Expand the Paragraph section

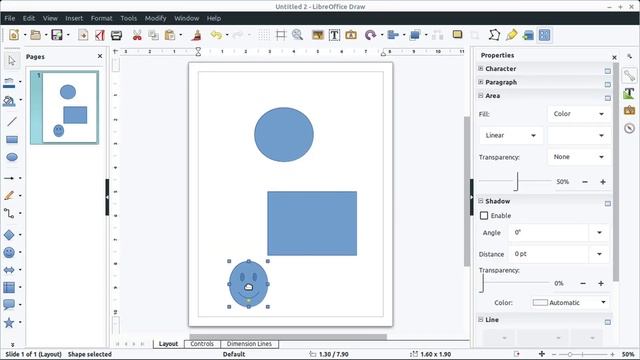pyautogui.click(x=480, y=82)
